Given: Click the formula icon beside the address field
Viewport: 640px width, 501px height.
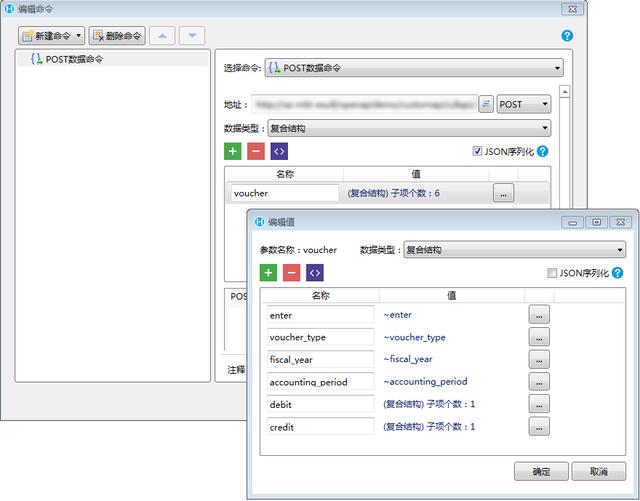Looking at the screenshot, I should (486, 104).
